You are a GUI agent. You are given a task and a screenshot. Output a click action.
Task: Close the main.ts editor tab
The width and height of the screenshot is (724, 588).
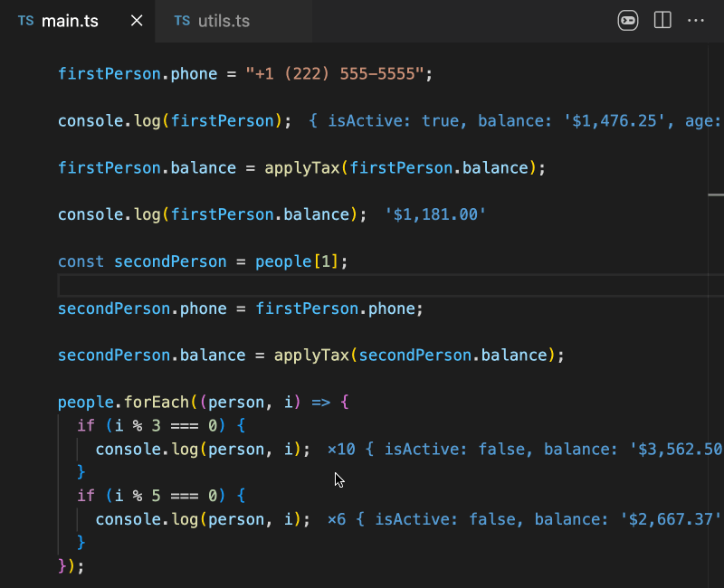tap(136, 21)
